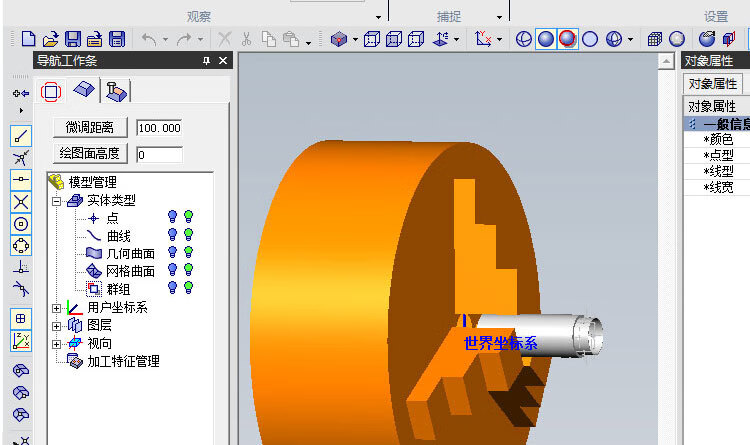Click the paste clipboard icon

pyautogui.click(x=291, y=39)
